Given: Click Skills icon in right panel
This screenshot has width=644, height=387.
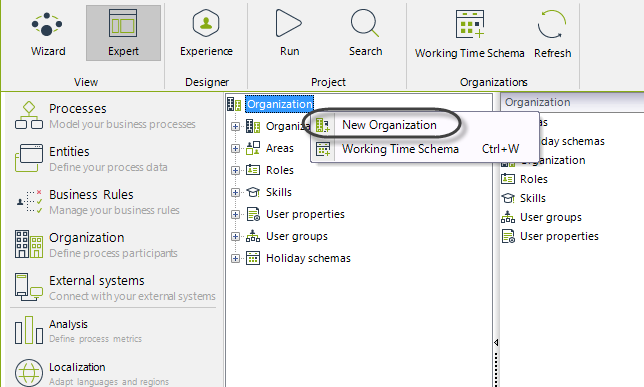Looking at the screenshot, I should click(x=508, y=198).
